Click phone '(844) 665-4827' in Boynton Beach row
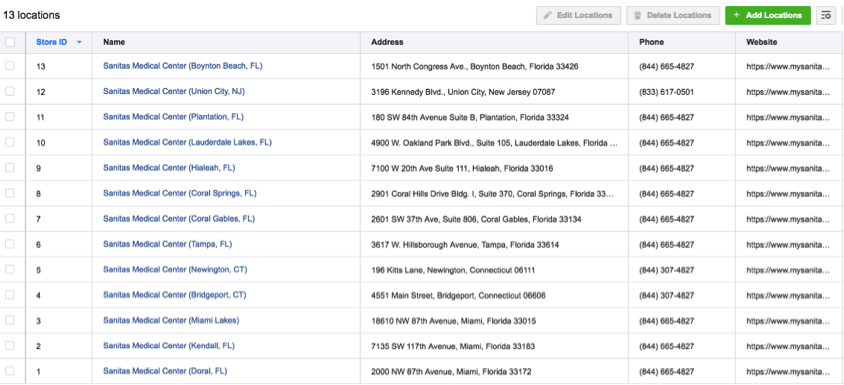The image size is (844, 385). click(666, 67)
